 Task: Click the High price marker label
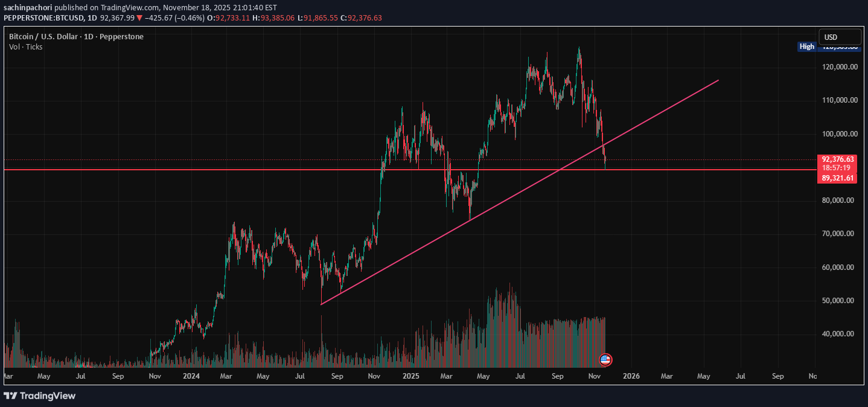coord(806,46)
